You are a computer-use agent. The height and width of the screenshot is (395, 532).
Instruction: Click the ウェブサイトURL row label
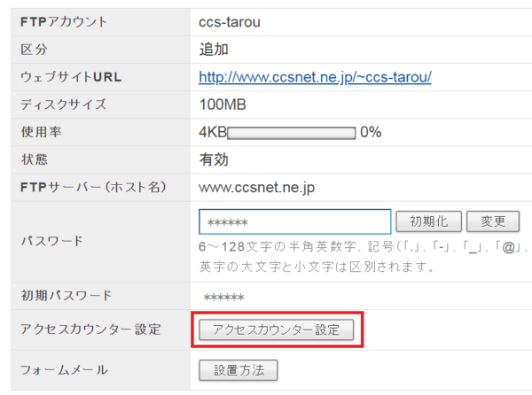pos(71,77)
